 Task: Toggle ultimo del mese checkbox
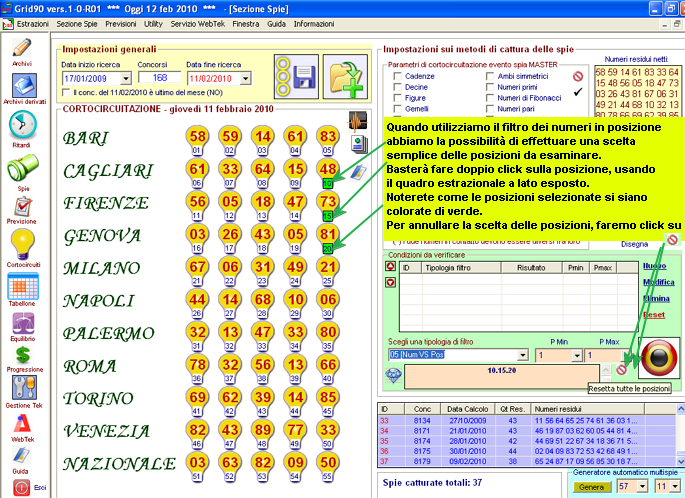[66, 93]
